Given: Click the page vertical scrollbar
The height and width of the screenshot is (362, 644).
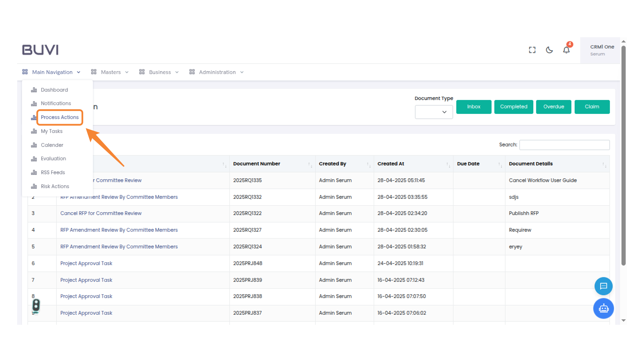Looking at the screenshot, I should 623,154.
